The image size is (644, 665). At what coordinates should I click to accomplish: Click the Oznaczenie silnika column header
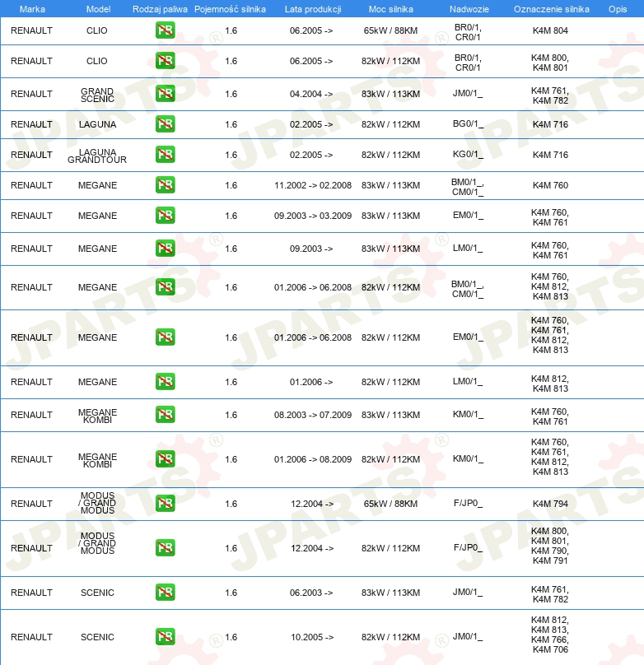click(x=552, y=9)
